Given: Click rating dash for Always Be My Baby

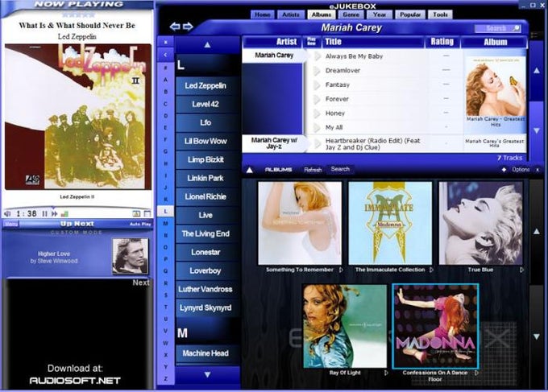Looking at the screenshot, I should coord(446,56).
